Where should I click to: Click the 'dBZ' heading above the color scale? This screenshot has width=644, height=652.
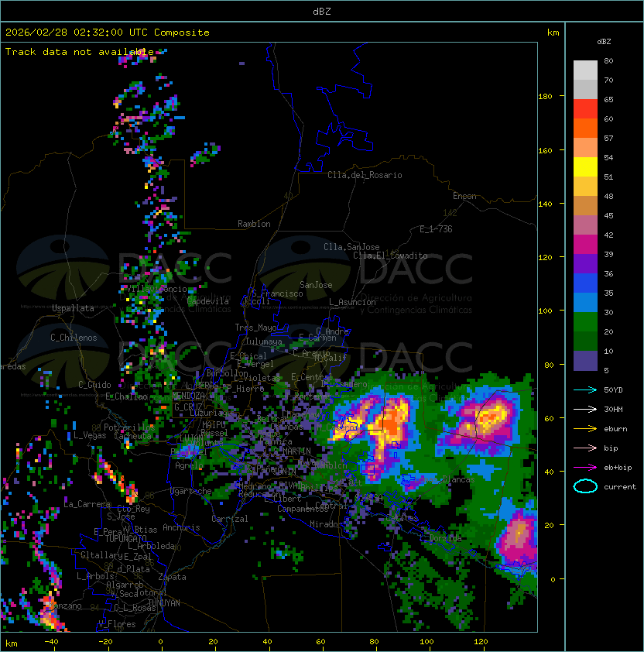tap(604, 42)
